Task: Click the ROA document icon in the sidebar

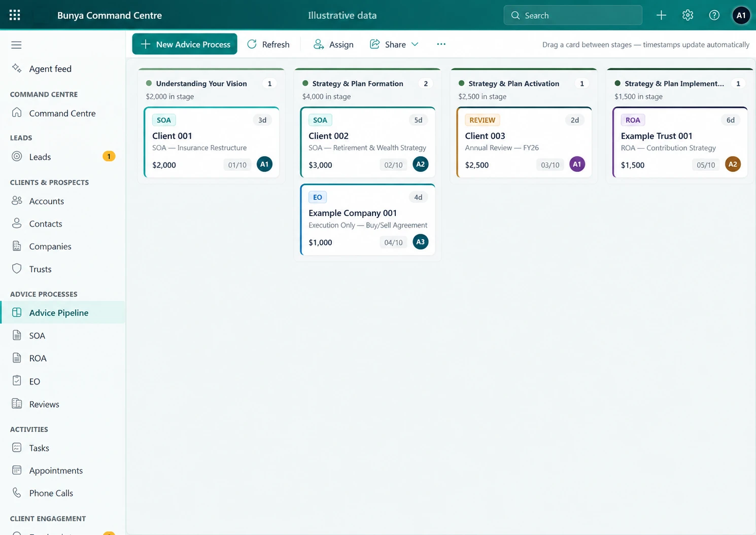Action: [17, 358]
